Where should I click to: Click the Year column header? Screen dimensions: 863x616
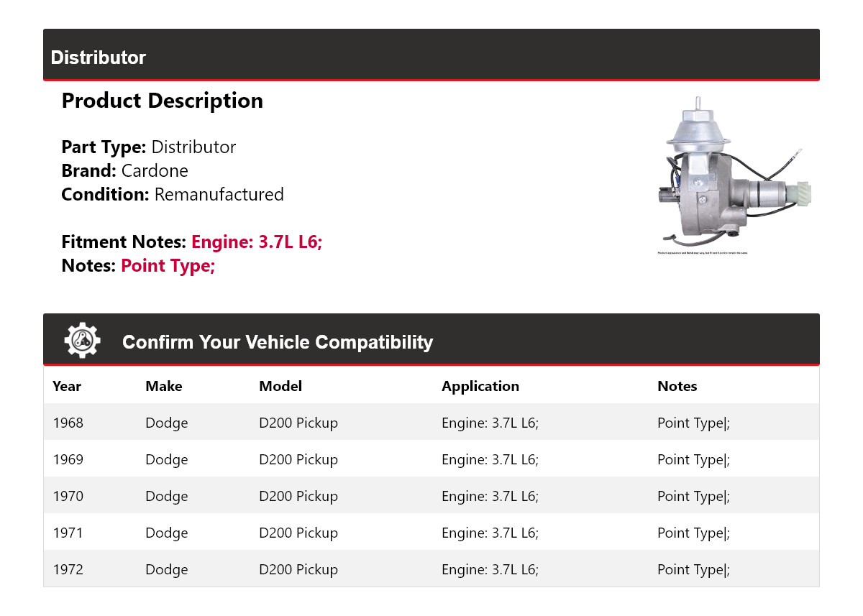67,386
